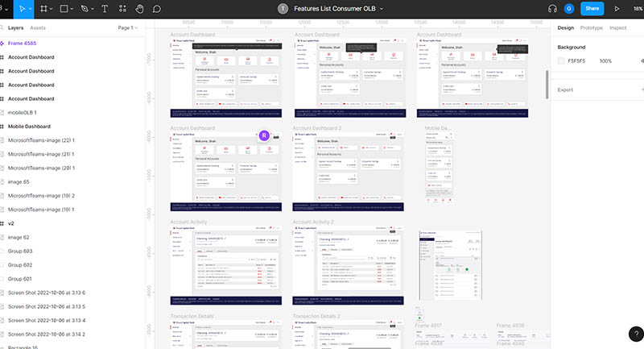Switch to the Assets tab
The image size is (644, 349).
38,27
